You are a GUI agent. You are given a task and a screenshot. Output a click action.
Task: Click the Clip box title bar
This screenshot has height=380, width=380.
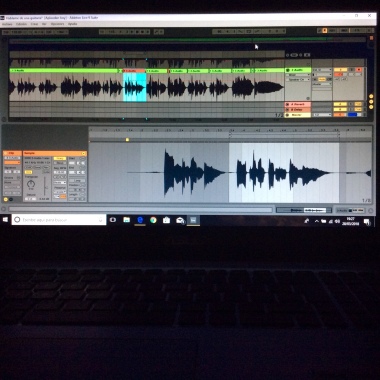coord(12,153)
